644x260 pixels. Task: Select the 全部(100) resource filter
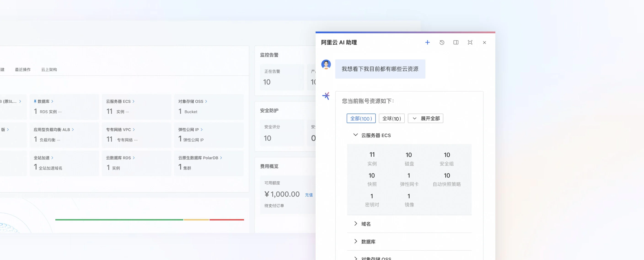click(x=361, y=118)
